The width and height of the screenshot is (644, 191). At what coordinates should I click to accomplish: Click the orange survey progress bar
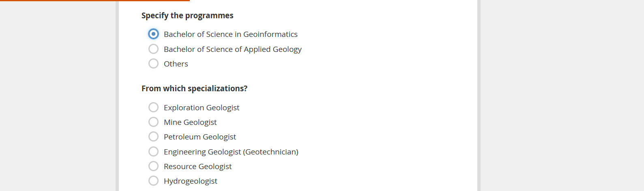(95, 0)
